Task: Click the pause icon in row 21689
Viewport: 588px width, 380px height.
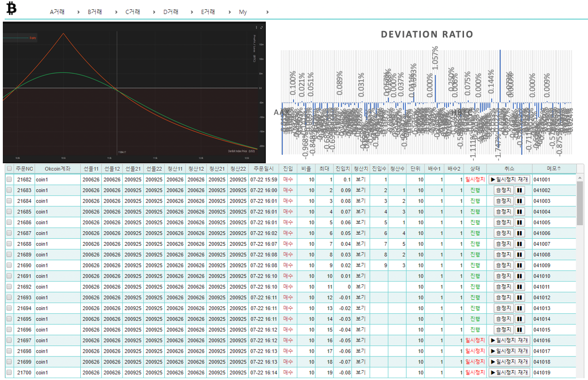Action: pyautogui.click(x=519, y=254)
